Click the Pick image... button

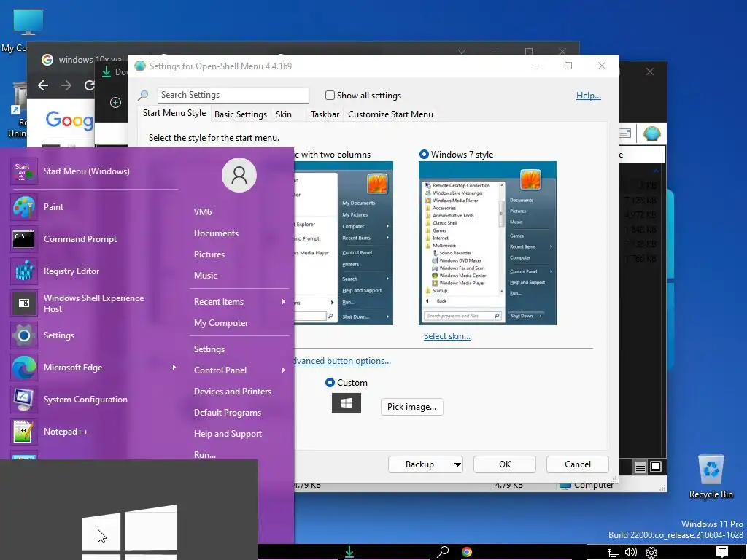pyautogui.click(x=411, y=407)
